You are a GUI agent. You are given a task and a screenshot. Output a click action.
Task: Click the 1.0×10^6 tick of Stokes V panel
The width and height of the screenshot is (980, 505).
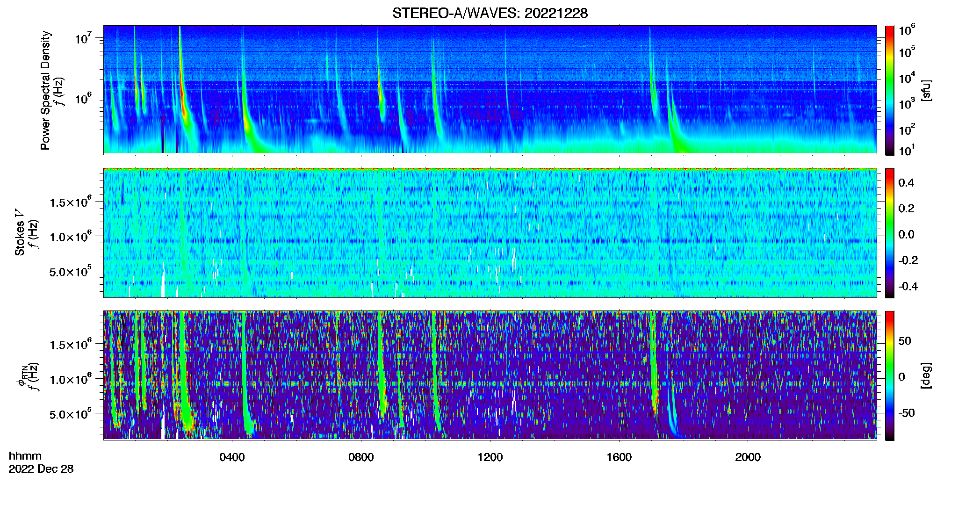[x=71, y=236]
